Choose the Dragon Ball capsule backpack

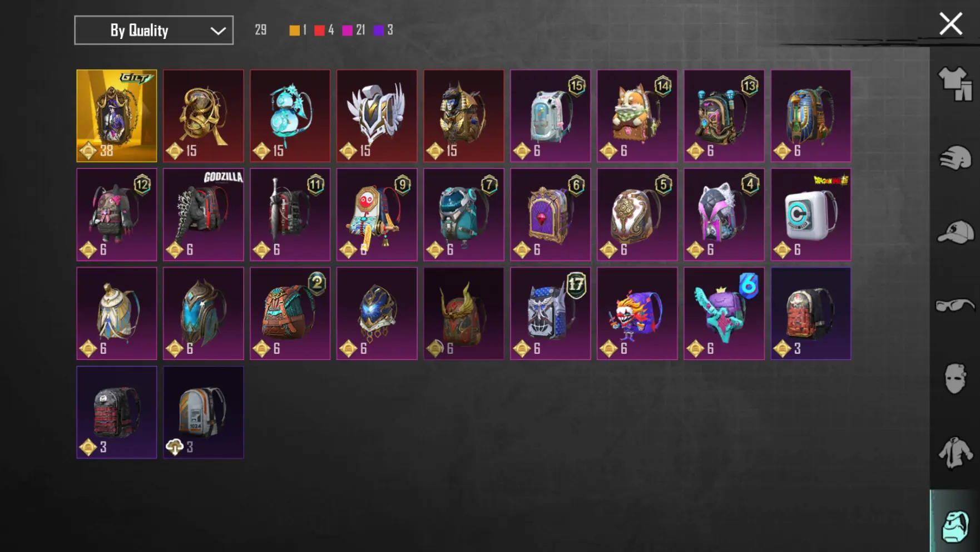pos(811,215)
